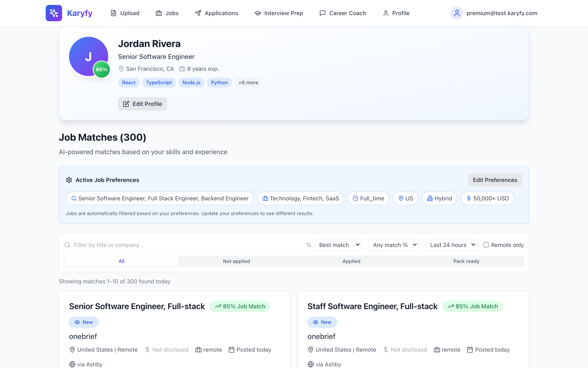Click the briefcase icon beside remote on Staff card
This screenshot has height=368, width=588.
[x=437, y=350]
